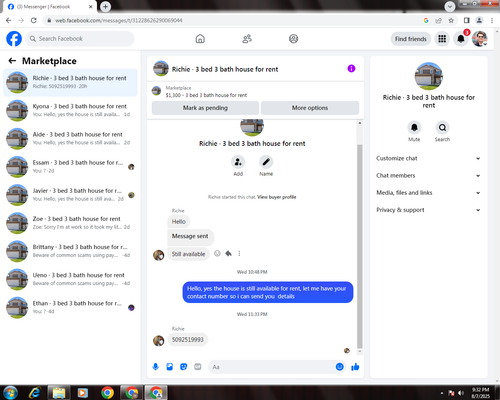This screenshot has height=400, width=500.
Task: Open the Groups icon in top nav
Action: pos(293,39)
